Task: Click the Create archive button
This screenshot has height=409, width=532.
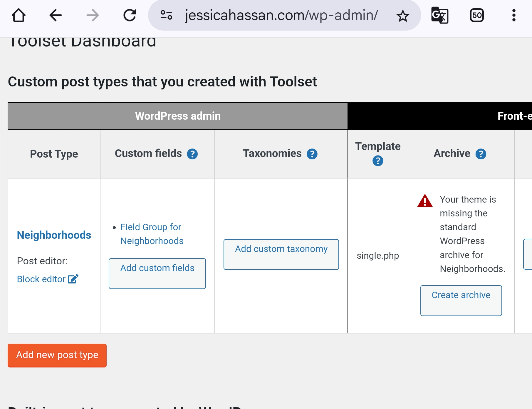Action: click(x=461, y=301)
